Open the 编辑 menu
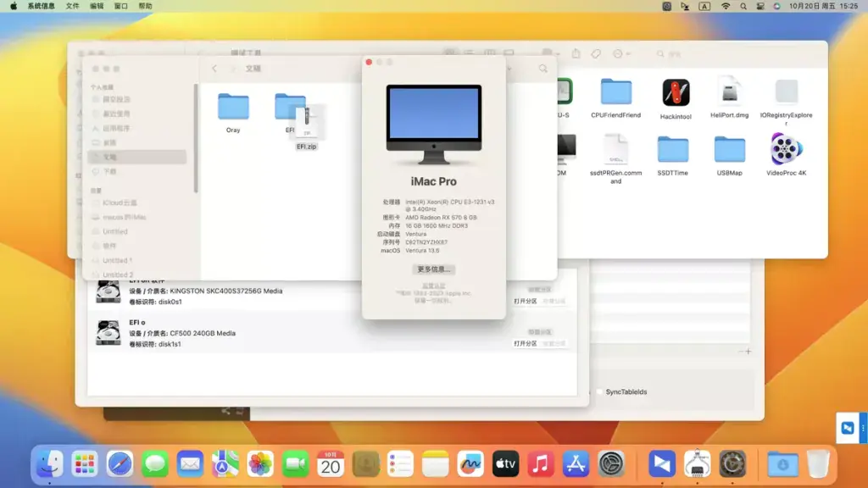868x488 pixels. point(97,6)
